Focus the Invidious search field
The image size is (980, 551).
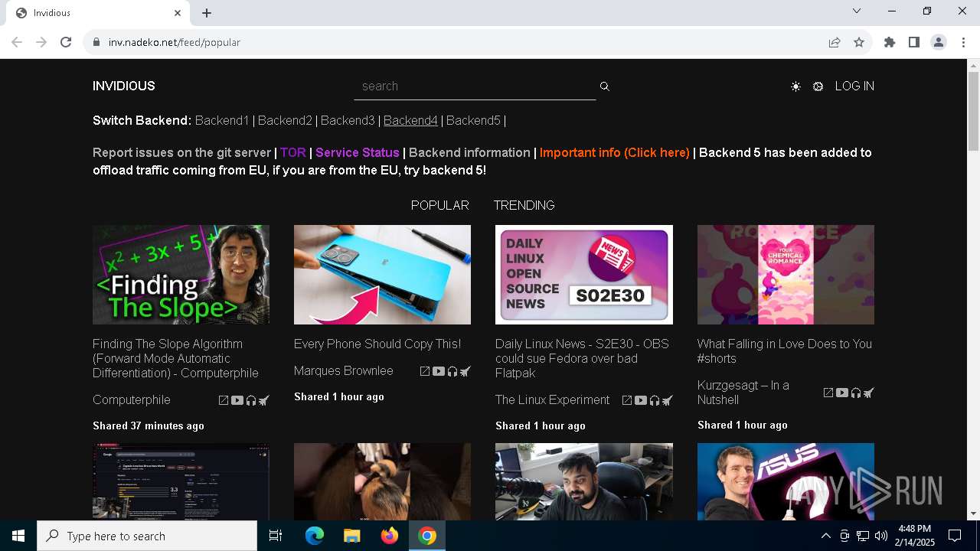[x=475, y=86]
